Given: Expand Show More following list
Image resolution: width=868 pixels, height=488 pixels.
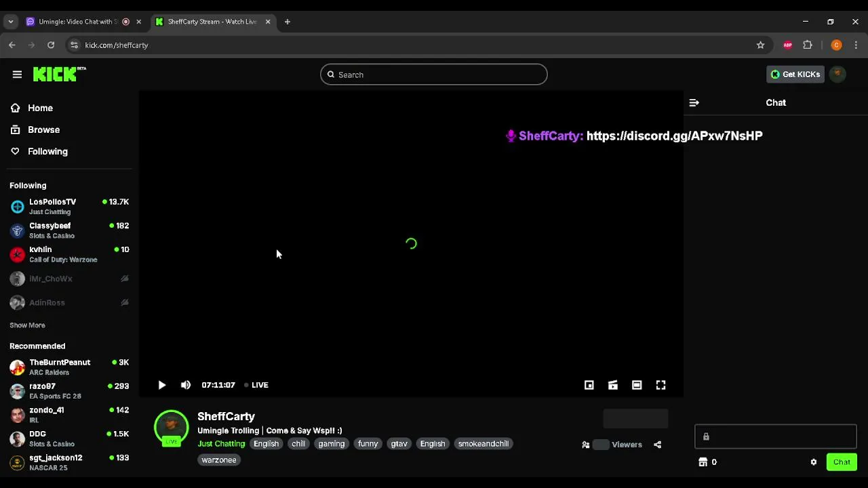Looking at the screenshot, I should (x=27, y=325).
